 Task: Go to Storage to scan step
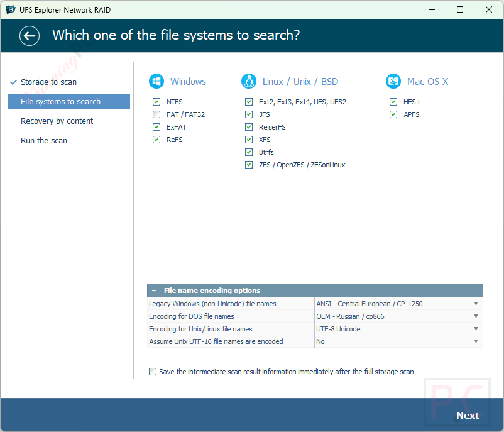click(48, 82)
